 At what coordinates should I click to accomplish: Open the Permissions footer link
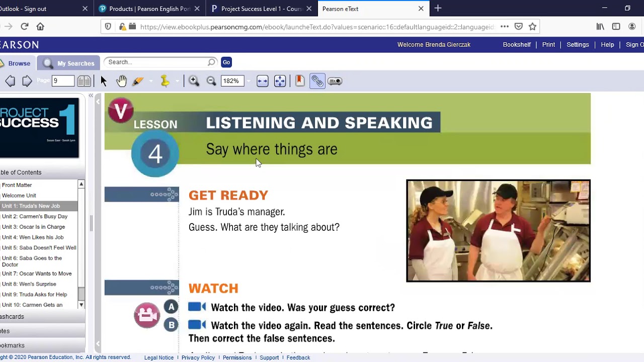(237, 357)
